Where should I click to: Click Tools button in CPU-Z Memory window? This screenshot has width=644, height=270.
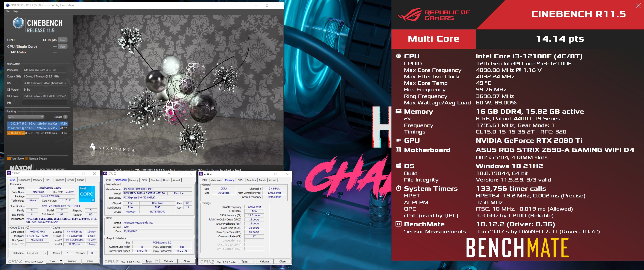(244, 262)
